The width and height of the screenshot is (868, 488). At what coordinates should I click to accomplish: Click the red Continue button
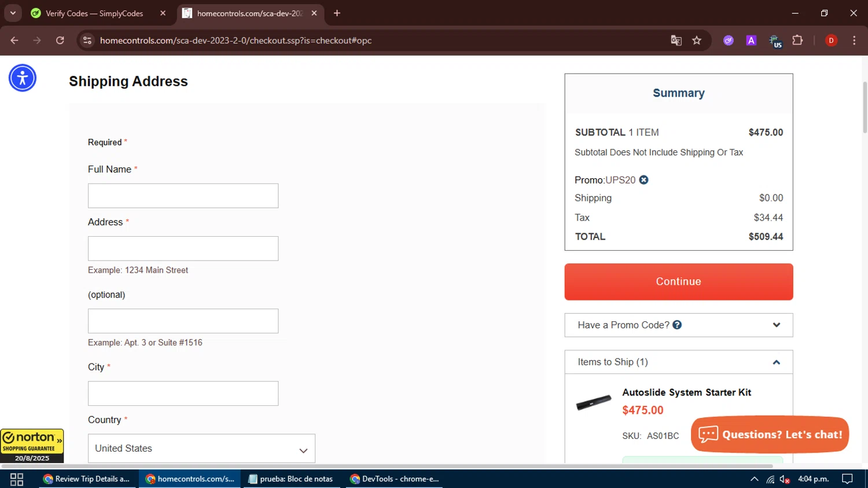(x=679, y=282)
